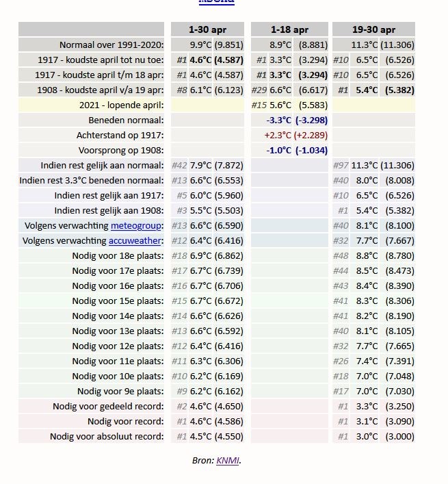Follow the KNMI source link
The width and height of the screenshot is (448, 484).
228,461
